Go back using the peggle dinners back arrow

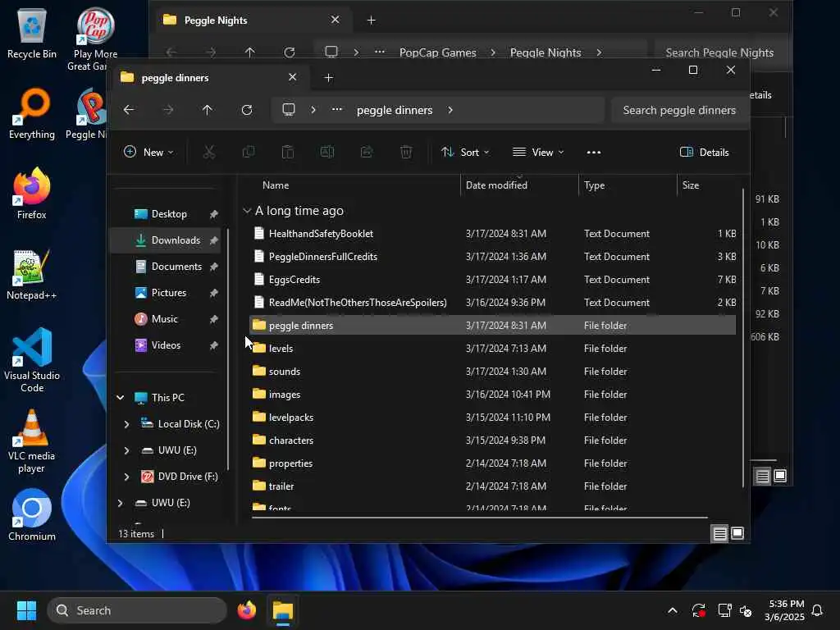point(129,110)
